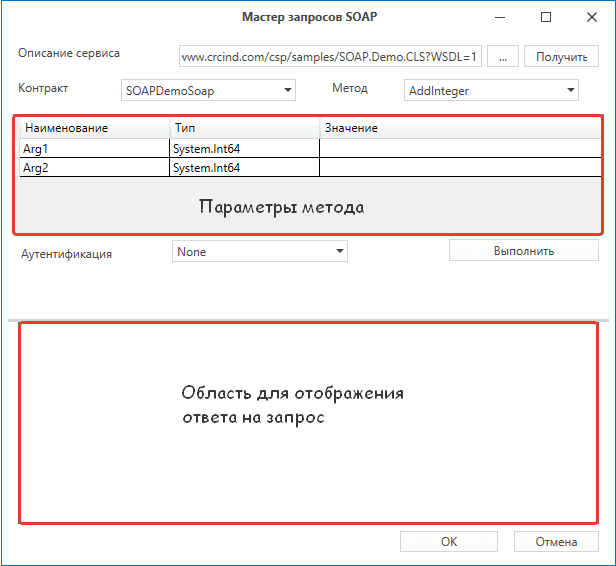The width and height of the screenshot is (616, 566).
Task: Click the Получить button
Action: [561, 56]
